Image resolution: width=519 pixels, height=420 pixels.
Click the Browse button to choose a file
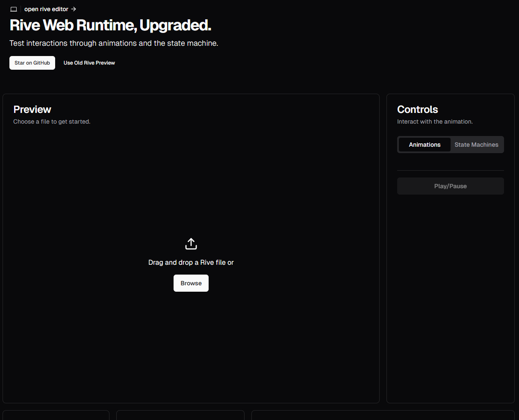coord(191,283)
